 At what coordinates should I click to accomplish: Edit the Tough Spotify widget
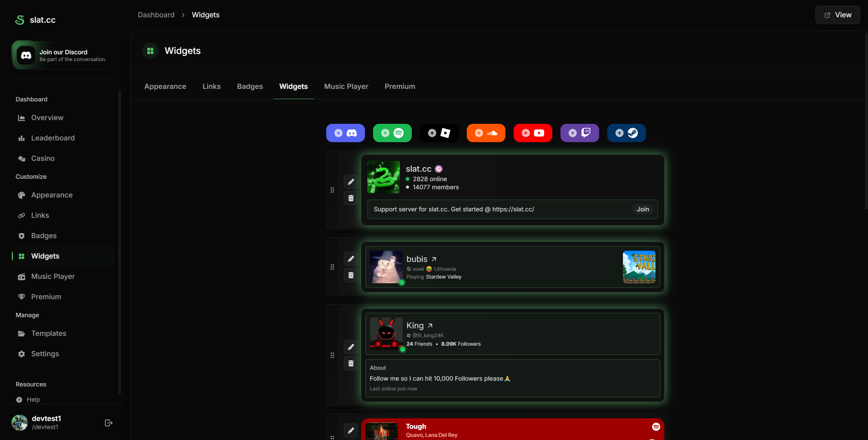(x=351, y=431)
